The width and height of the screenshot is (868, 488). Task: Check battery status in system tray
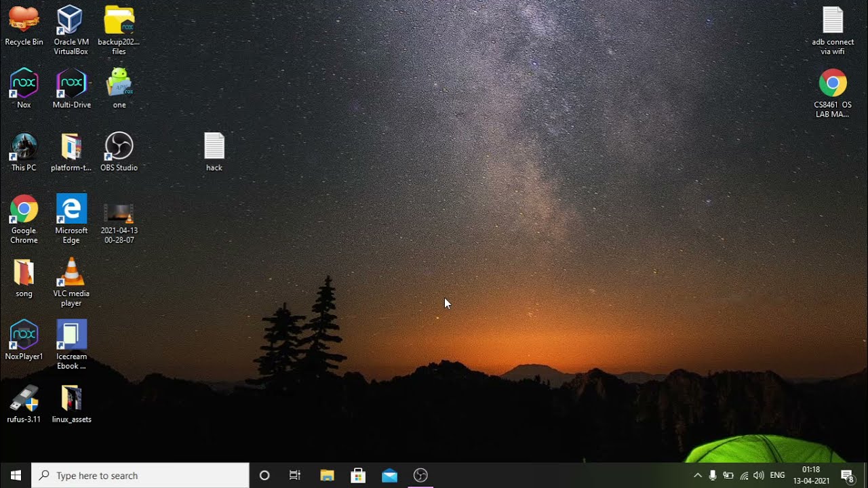pyautogui.click(x=728, y=475)
